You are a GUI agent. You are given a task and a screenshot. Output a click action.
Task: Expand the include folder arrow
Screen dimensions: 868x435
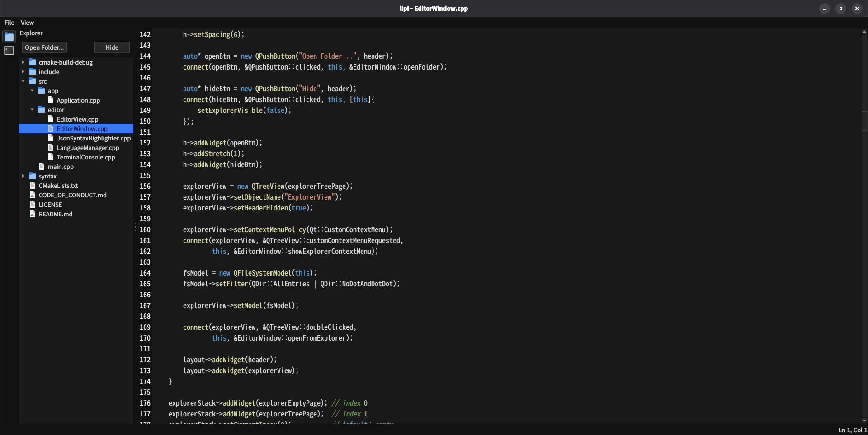23,72
